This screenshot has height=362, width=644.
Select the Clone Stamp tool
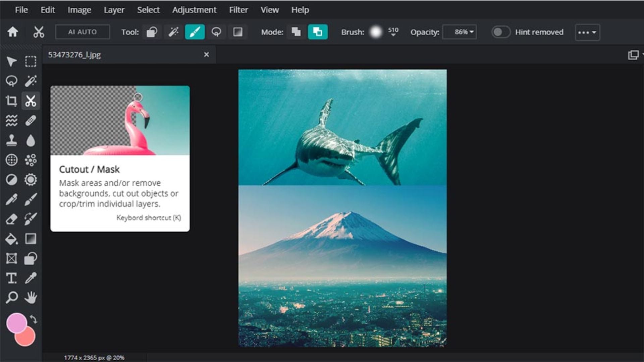coord(11,140)
